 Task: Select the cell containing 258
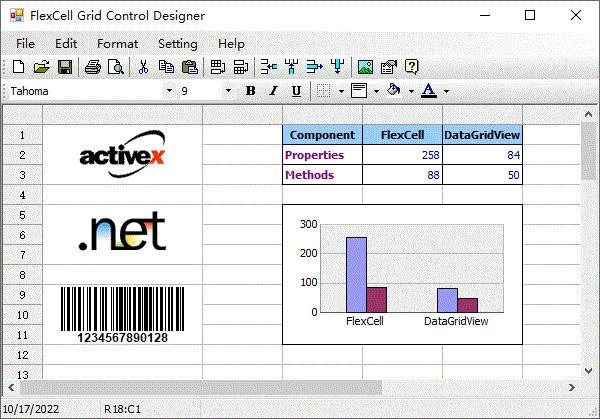pyautogui.click(x=403, y=155)
